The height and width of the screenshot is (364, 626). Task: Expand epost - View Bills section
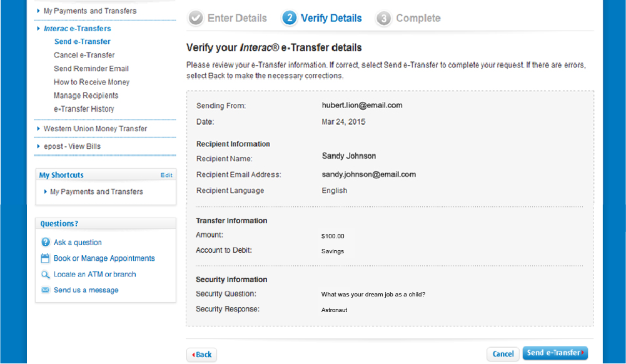point(72,146)
